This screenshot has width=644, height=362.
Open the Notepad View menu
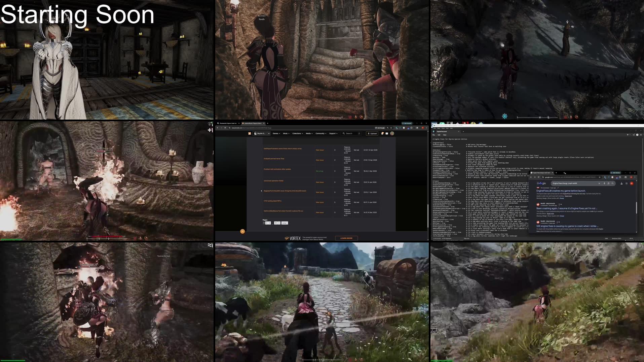coord(445,135)
